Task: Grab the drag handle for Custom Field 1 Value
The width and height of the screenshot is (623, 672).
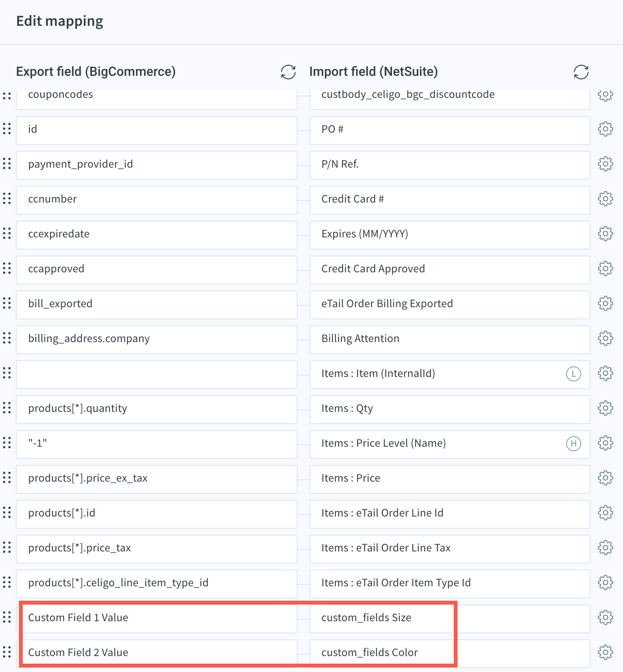Action: point(7,618)
